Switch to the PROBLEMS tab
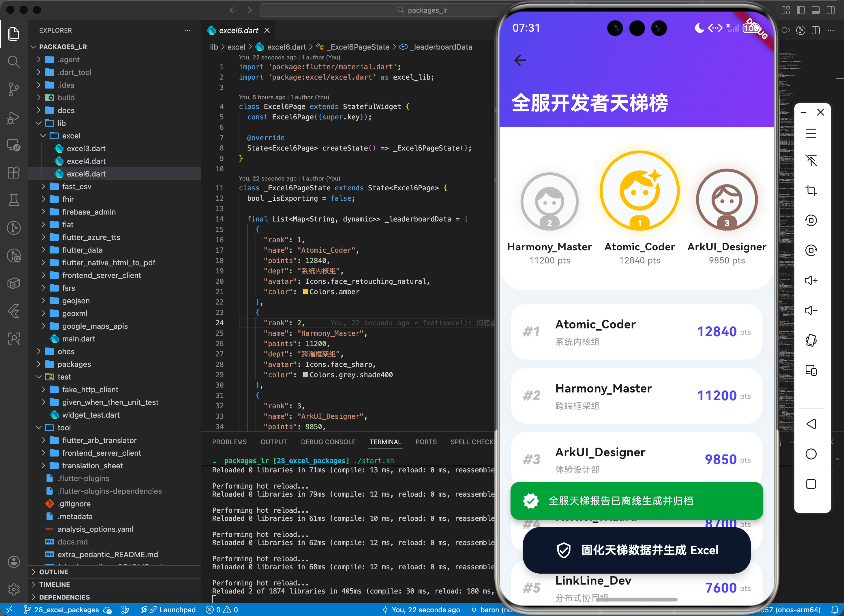The width and height of the screenshot is (844, 616). coord(229,442)
